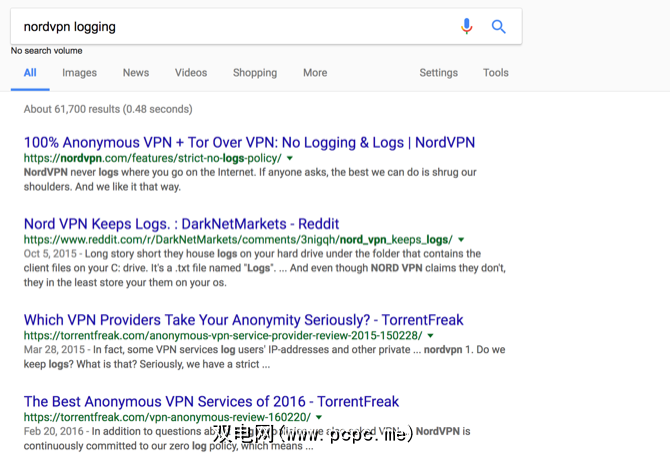670x457 pixels.
Task: Click the 'Oct 5, 2015' snippet date
Action: (50, 254)
